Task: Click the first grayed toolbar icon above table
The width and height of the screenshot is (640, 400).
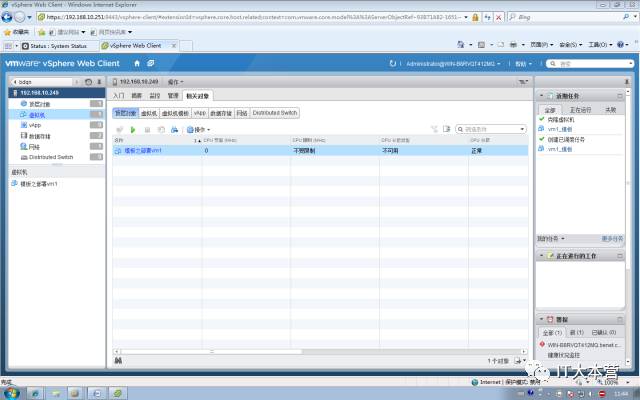Action: pos(120,130)
